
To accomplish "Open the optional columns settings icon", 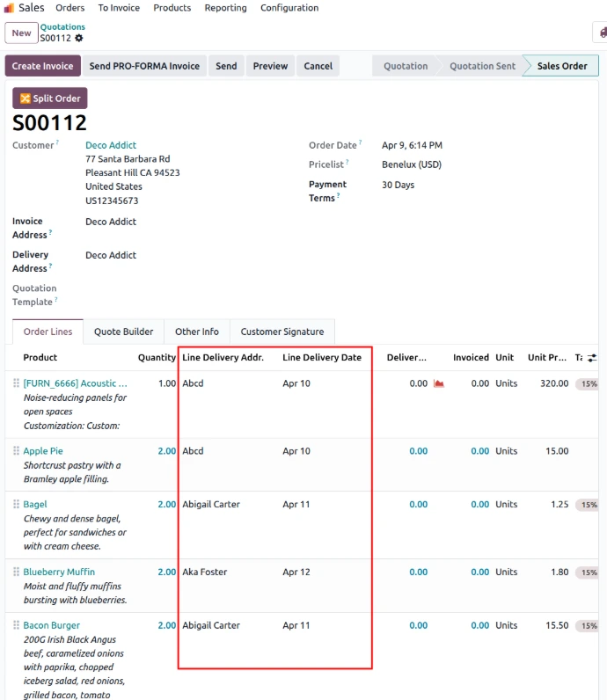I will point(592,358).
